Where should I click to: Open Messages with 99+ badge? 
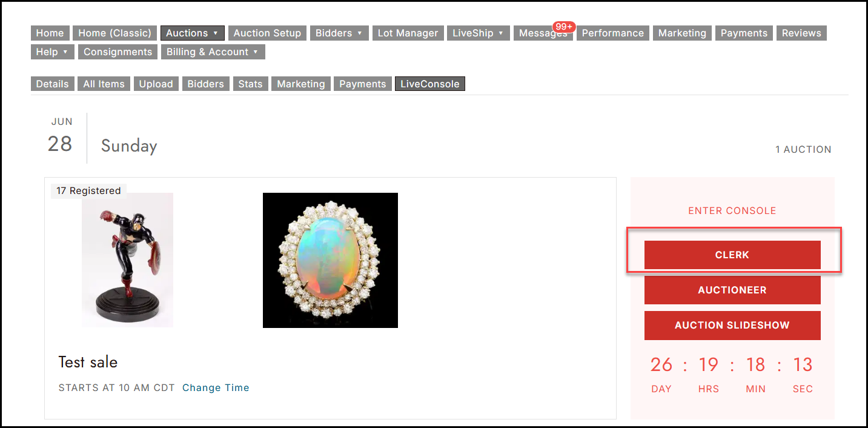pos(543,33)
